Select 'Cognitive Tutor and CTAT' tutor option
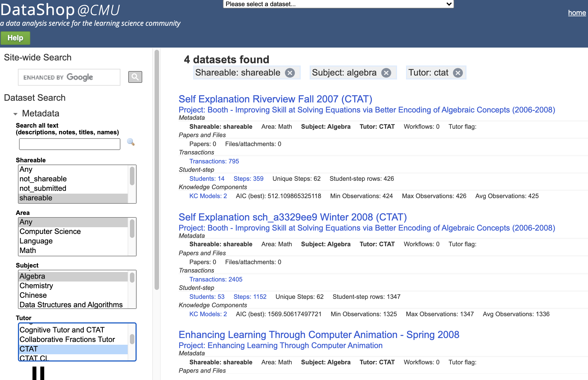Viewport: 588px width, 380px height. pos(73,330)
